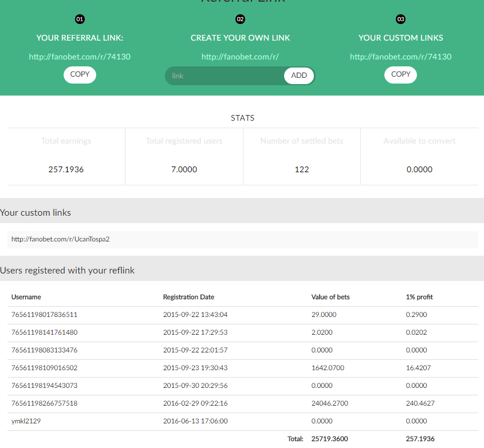This screenshot has height=448, width=484.
Task: Select the 0.0000 Available to convert value
Action: (419, 169)
